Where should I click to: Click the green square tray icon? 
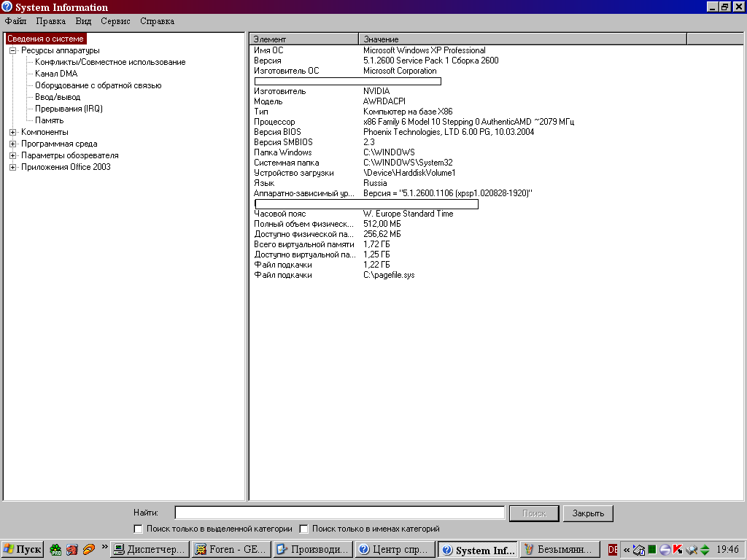[x=652, y=550]
